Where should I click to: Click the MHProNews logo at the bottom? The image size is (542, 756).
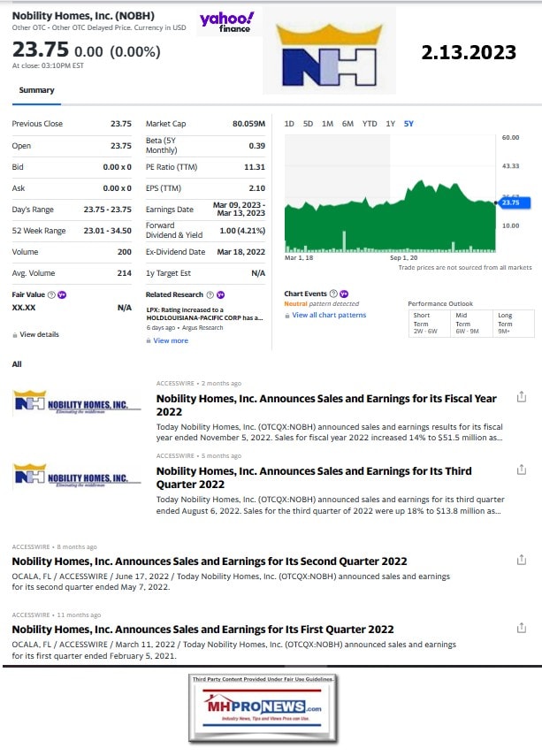pyautogui.click(x=263, y=708)
